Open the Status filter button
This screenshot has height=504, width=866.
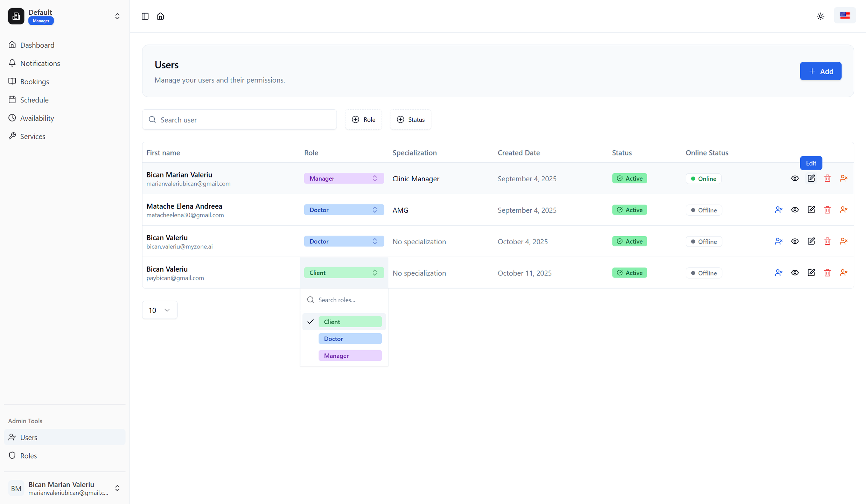(410, 120)
